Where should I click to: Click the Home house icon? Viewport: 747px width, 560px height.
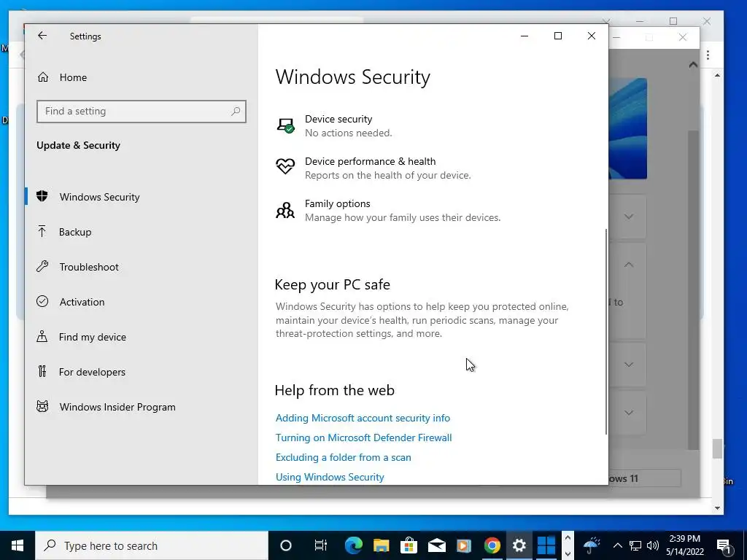point(43,77)
